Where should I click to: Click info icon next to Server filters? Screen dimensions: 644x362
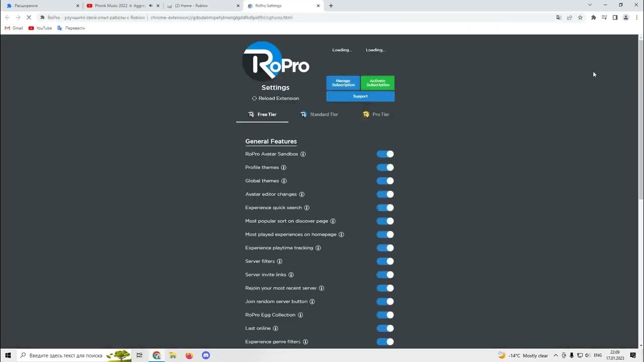pyautogui.click(x=280, y=261)
